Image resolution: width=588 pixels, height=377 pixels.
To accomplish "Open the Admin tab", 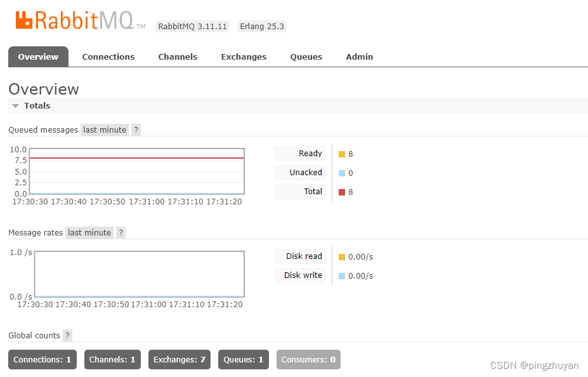I will pos(359,56).
